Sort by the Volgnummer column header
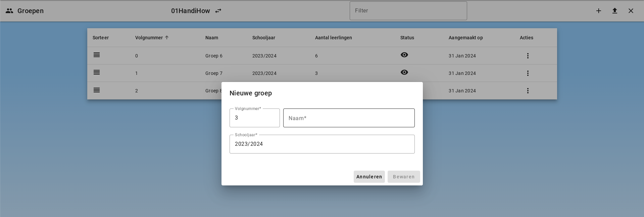The height and width of the screenshot is (217, 644). [x=149, y=38]
